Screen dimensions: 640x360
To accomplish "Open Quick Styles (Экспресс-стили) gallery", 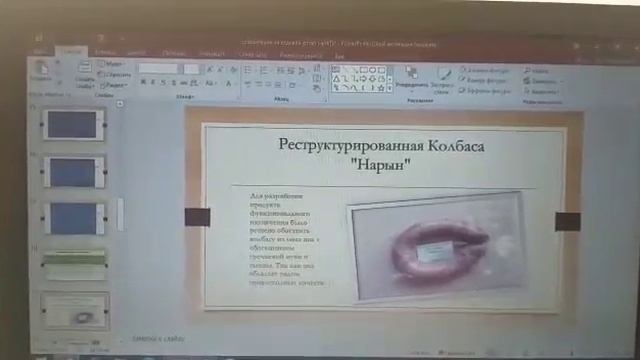I will coord(443,81).
